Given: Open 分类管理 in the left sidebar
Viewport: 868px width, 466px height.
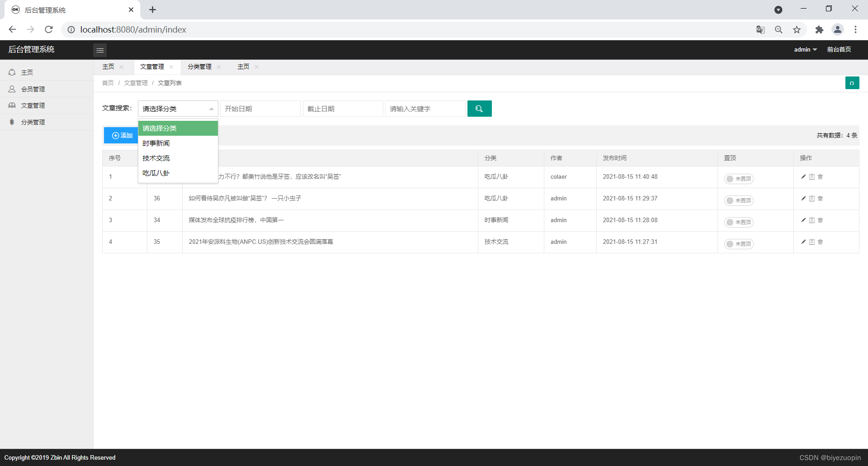Looking at the screenshot, I should 47,122.
